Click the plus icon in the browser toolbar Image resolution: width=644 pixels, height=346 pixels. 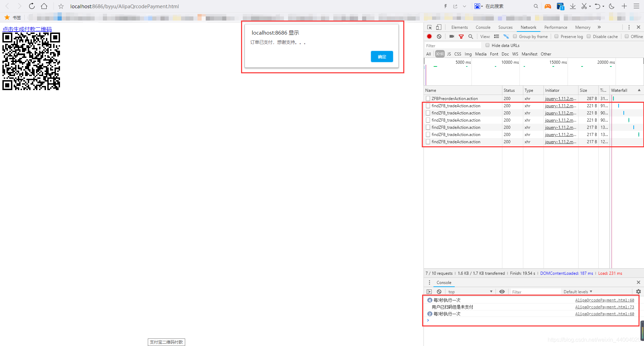pyautogui.click(x=624, y=6)
